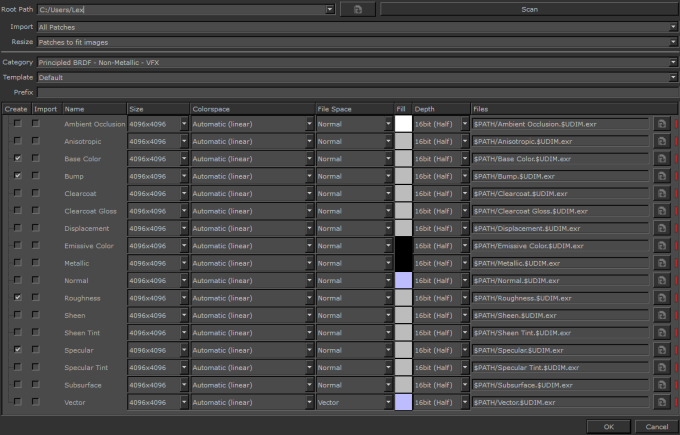Click the Root Path browse folder icon
680x435 pixels.
coord(355,9)
